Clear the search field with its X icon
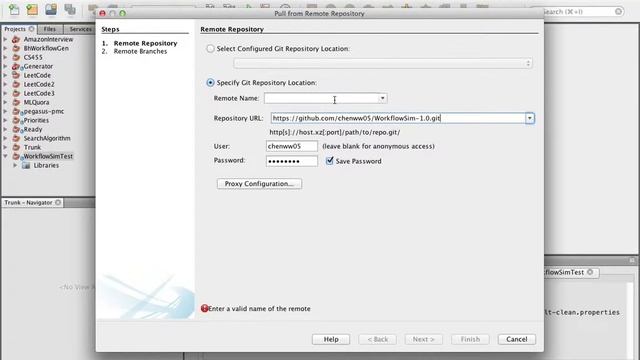Viewport: 640px width, 360px height. click(x=618, y=11)
